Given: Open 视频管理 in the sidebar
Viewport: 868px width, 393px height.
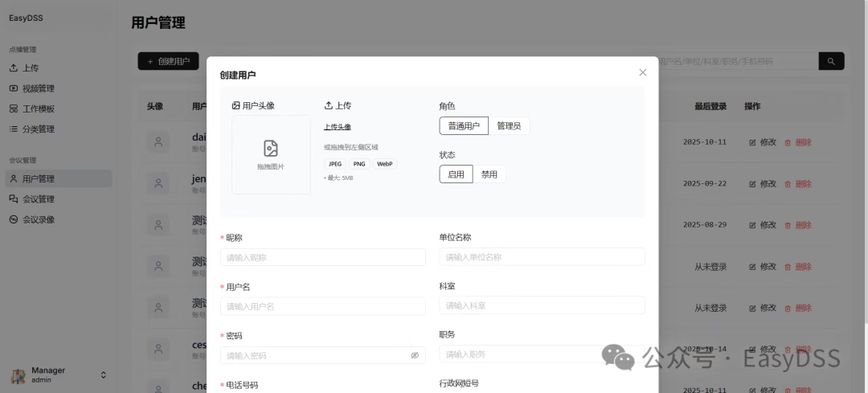Looking at the screenshot, I should click(59, 88).
